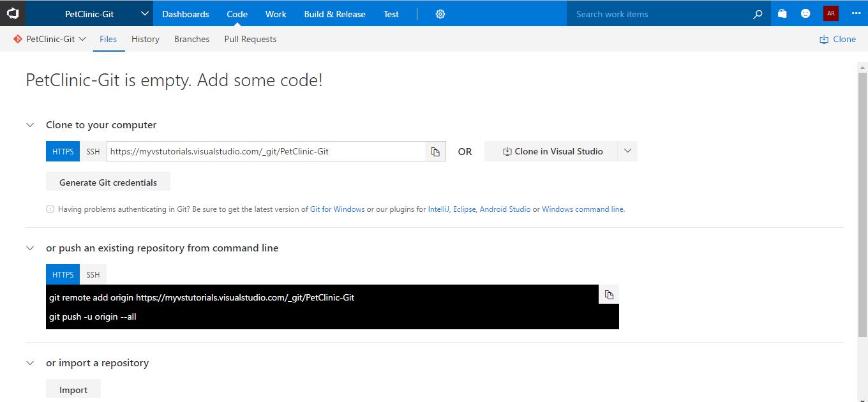This screenshot has width=868, height=402.
Task: Open the Build & Release hub
Action: [335, 14]
